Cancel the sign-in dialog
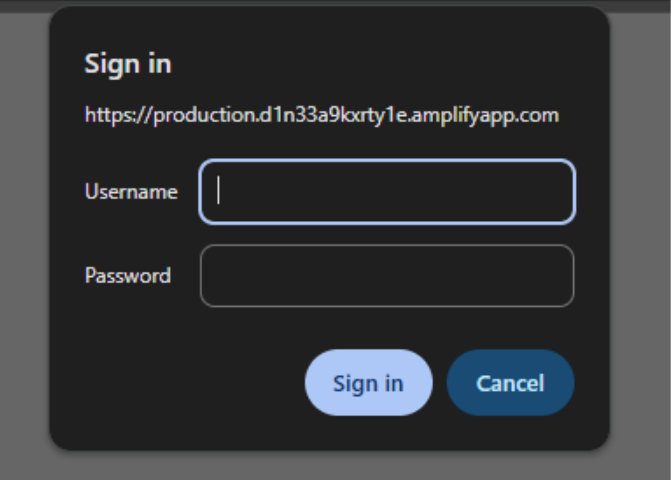671x480 pixels. (510, 383)
